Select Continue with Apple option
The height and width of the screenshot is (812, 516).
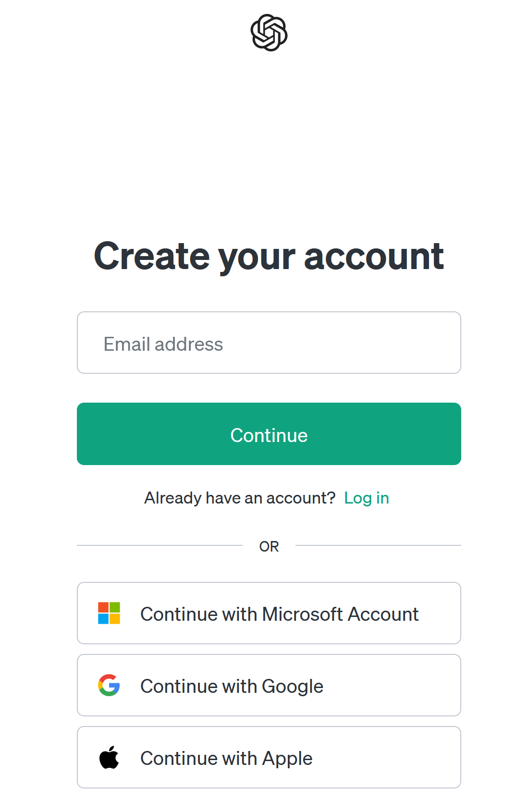pos(269,757)
